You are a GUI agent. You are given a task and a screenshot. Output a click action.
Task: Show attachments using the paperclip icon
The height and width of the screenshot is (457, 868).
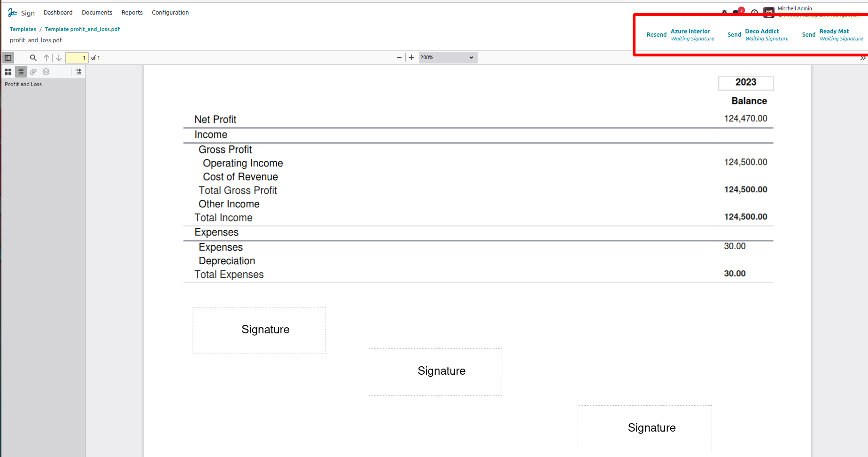(x=33, y=72)
